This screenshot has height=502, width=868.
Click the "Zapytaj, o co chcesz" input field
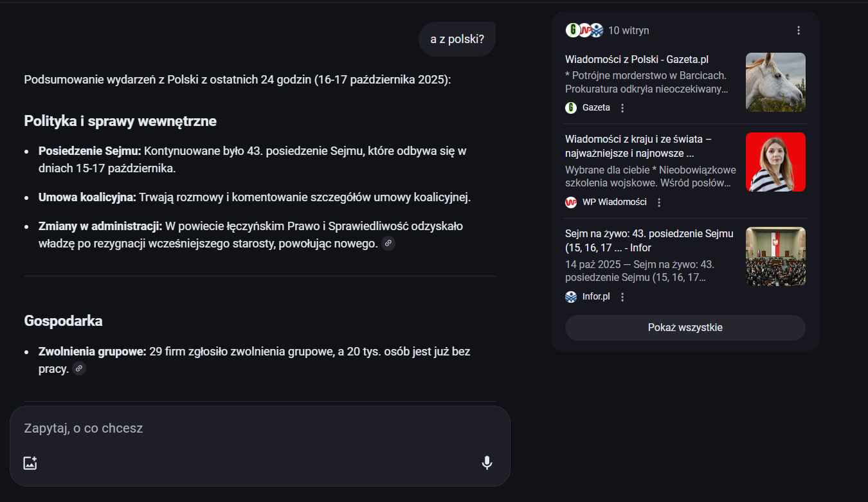244,428
